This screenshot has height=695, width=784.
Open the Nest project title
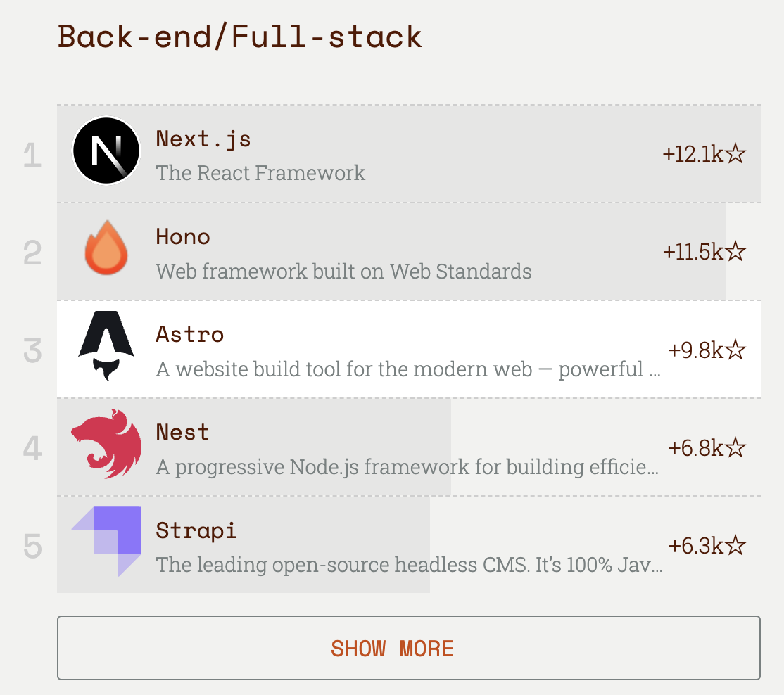tap(182, 432)
